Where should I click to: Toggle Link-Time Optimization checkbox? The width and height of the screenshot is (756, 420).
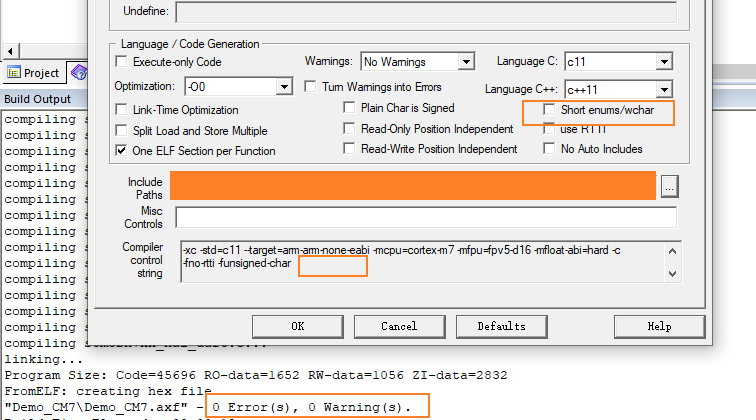pyautogui.click(x=122, y=110)
